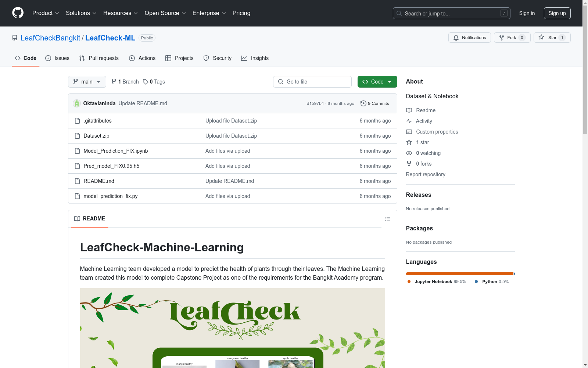The width and height of the screenshot is (588, 368).
Task: Open the Update README.md commit message
Action: click(x=143, y=103)
